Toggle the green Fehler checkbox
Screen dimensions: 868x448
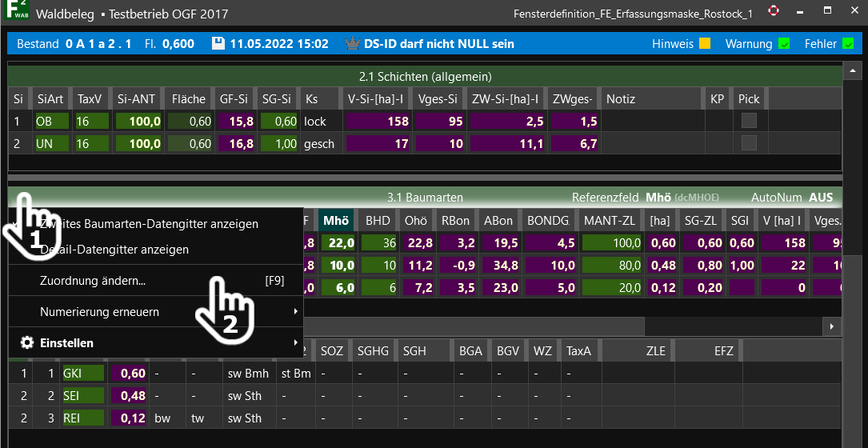point(848,44)
